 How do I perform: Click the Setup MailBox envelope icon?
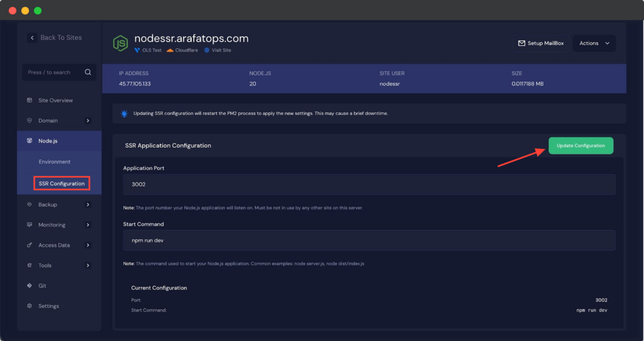pyautogui.click(x=521, y=43)
